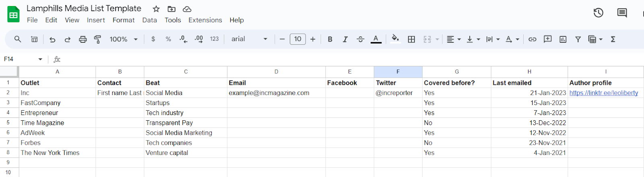Insert a chart
Viewport: 644px width, 177px height.
(563, 39)
